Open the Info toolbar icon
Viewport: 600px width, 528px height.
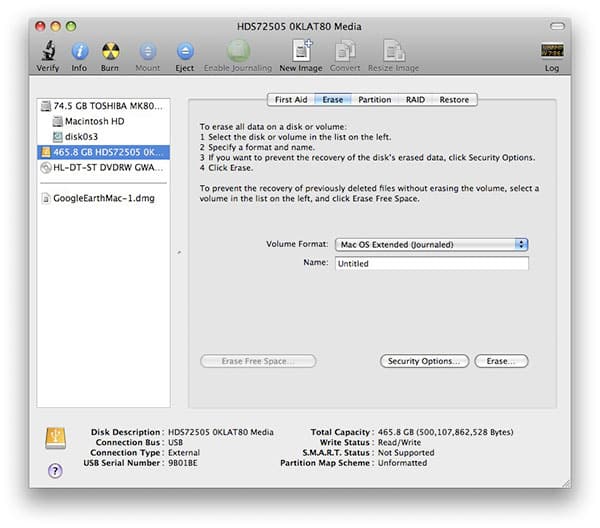80,51
